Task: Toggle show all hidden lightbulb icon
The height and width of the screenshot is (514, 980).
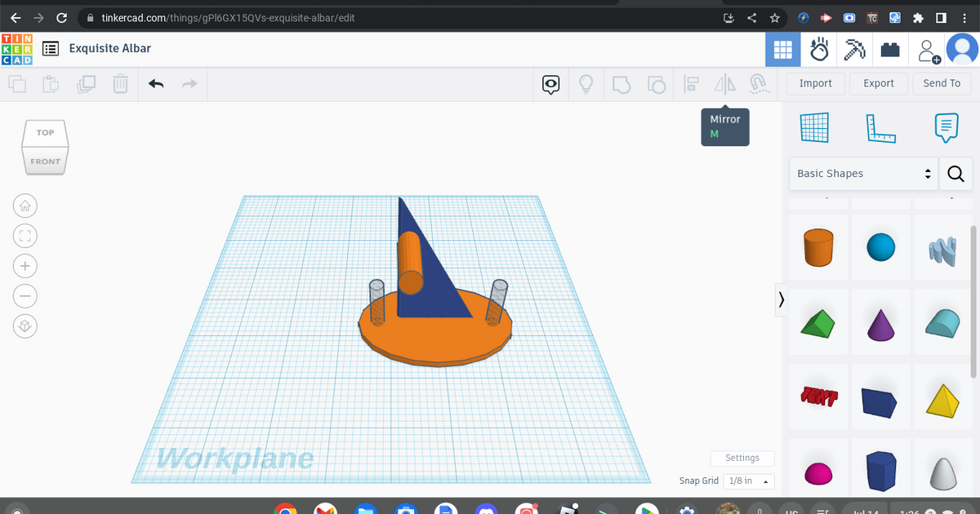Action: click(586, 83)
